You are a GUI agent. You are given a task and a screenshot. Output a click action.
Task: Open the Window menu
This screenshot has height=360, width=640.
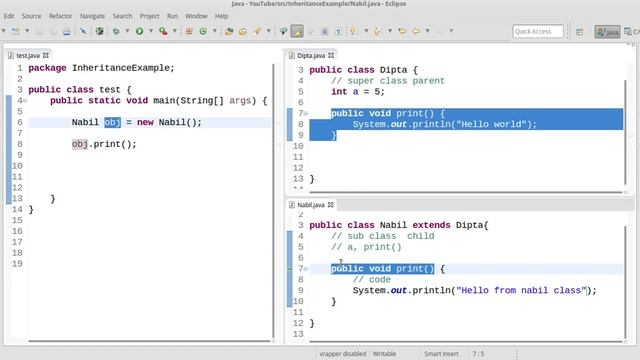point(196,16)
